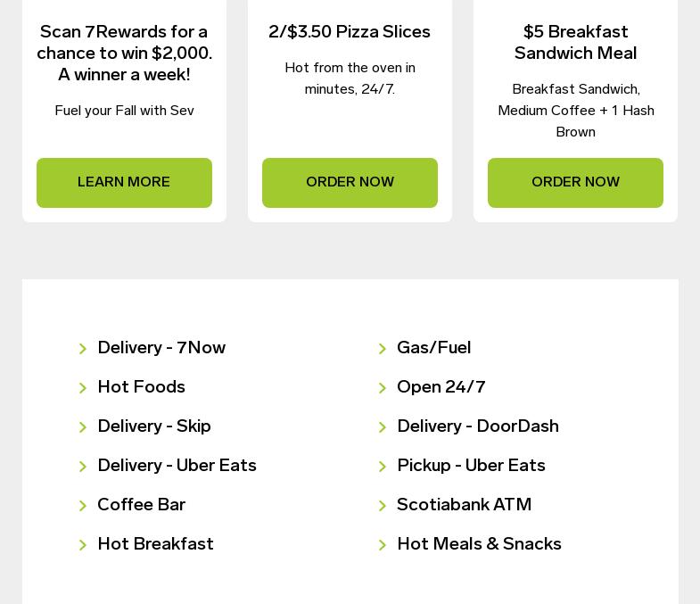The image size is (700, 604).
Task: Click chevron beside Scotiabank ATM
Action: (x=383, y=506)
